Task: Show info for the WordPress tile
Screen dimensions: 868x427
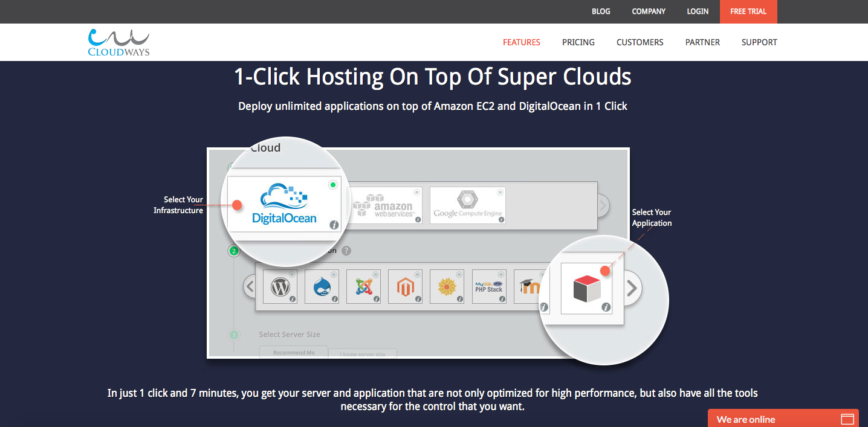Action: (x=293, y=299)
